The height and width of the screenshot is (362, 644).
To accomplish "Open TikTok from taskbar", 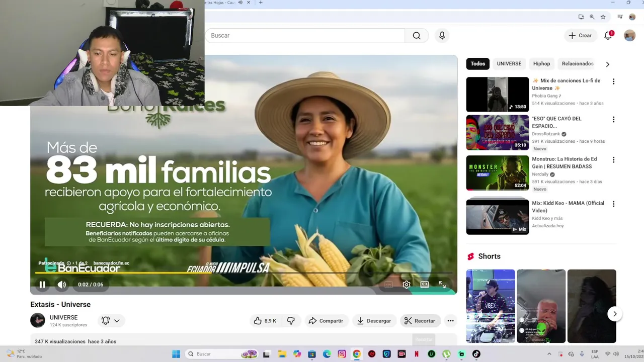I will 476,354.
